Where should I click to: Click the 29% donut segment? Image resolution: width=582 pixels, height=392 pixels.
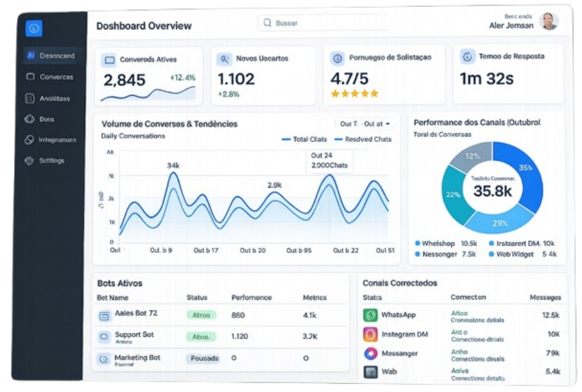tap(500, 223)
